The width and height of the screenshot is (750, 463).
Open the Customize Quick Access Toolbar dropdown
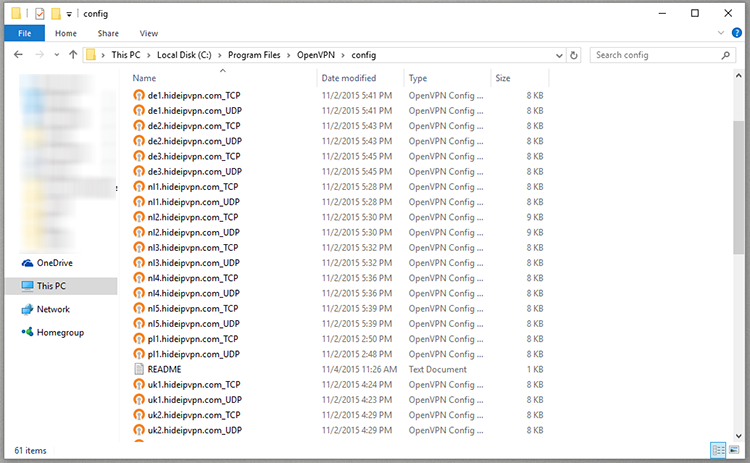[69, 14]
